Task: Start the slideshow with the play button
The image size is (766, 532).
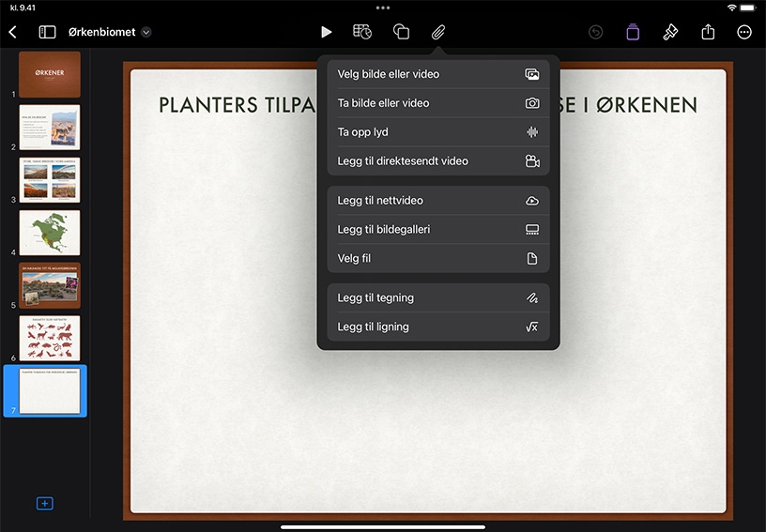Action: (x=327, y=32)
